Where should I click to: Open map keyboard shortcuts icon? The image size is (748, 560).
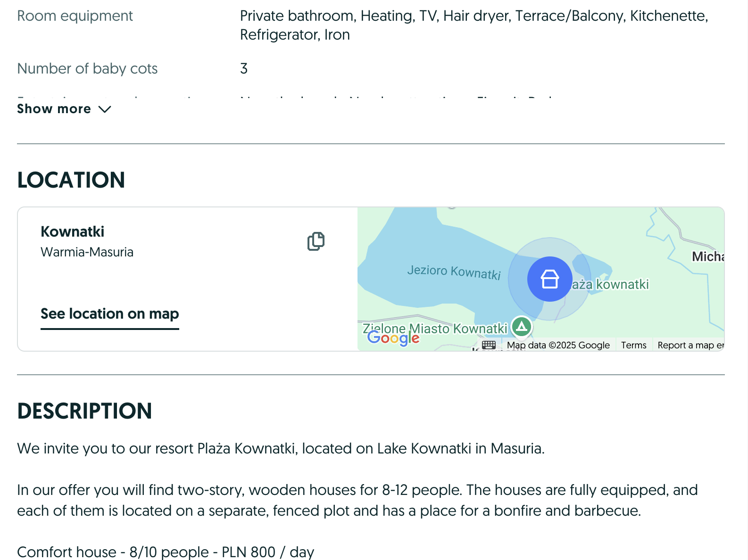coord(489,345)
